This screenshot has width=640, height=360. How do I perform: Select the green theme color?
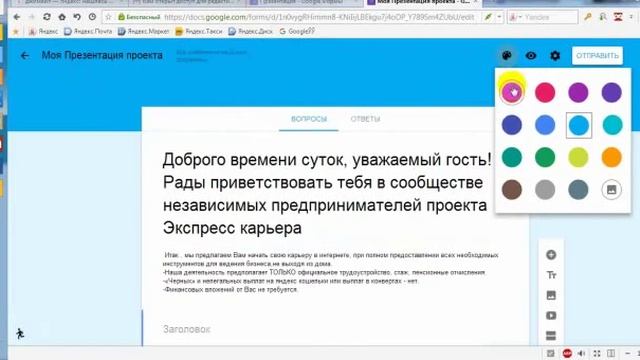pyautogui.click(x=545, y=157)
